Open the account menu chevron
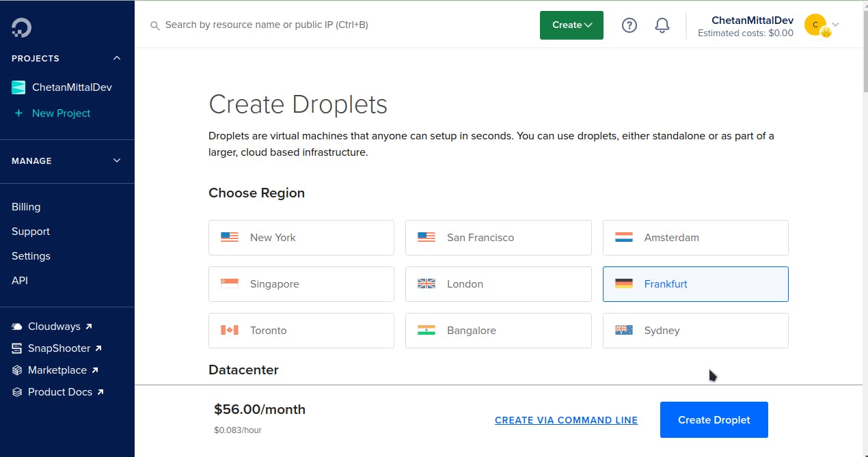Image resolution: width=868 pixels, height=457 pixels. coord(835,25)
